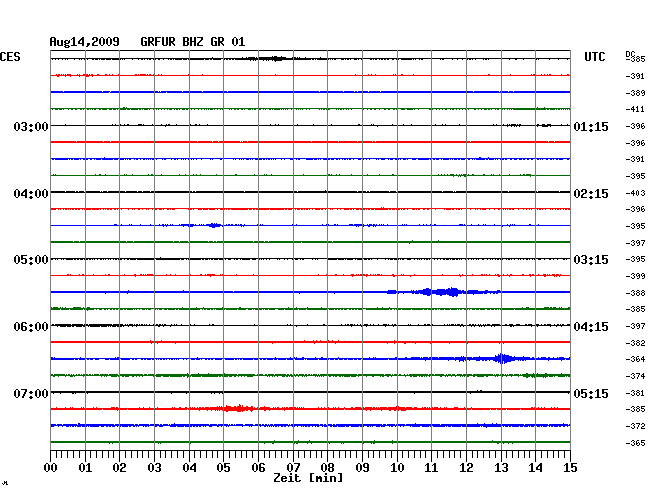This screenshot has height=494, width=650.
Task: Click the blue seismic burst on the -364 trace
Action: click(502, 358)
